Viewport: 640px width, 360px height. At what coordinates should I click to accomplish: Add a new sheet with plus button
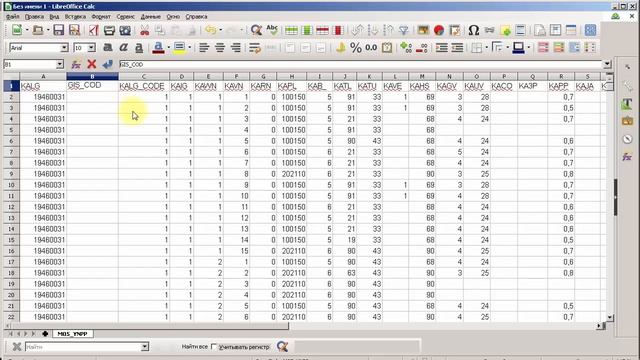tap(45, 334)
